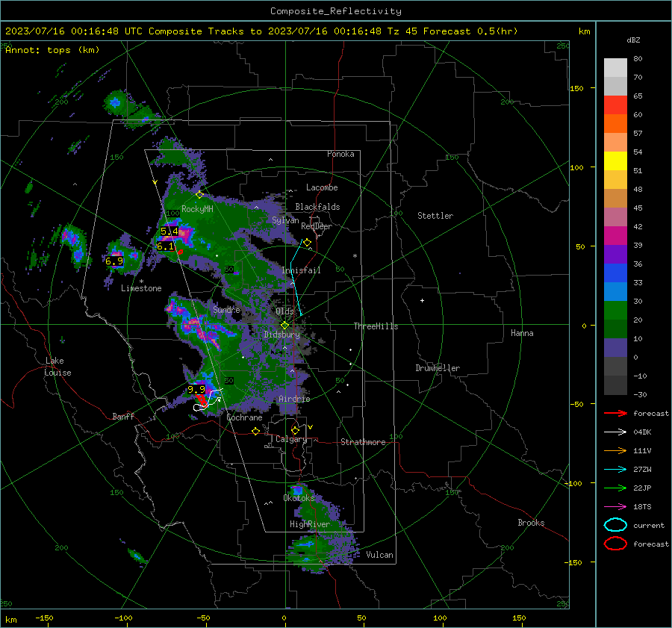This screenshot has width=672, height=628.
Task: Click the green 30 dBZ color swatch
Action: [x=615, y=311]
